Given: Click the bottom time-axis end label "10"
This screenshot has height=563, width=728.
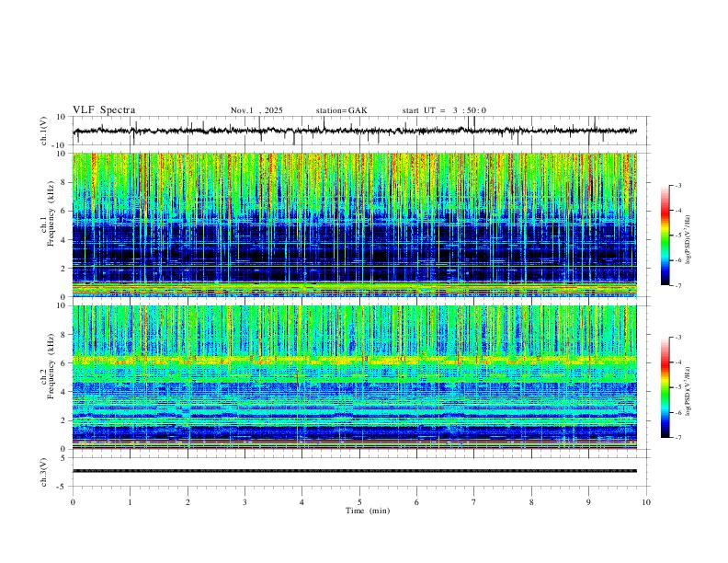Looking at the screenshot, I should (x=646, y=502).
